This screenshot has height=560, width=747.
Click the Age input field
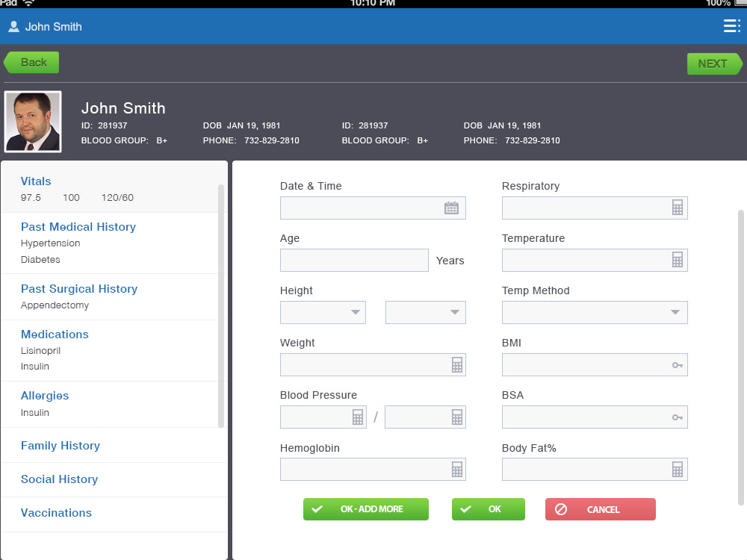pyautogui.click(x=354, y=260)
